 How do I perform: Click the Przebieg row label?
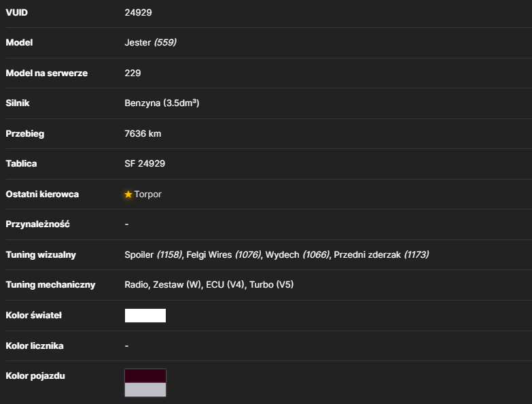[25, 134]
